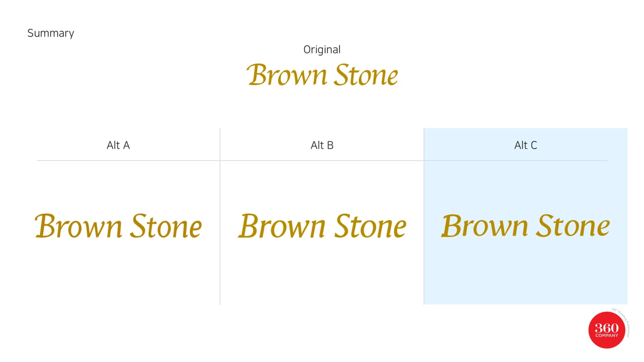The width and height of the screenshot is (644, 362).
Task: Click the word Stone in Alt B logo
Action: [x=370, y=226]
